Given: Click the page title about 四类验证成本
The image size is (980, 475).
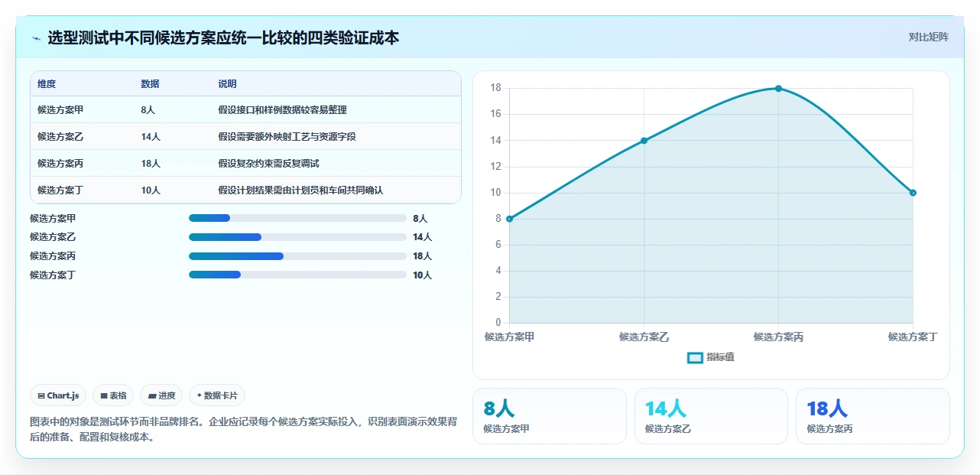Looking at the screenshot, I should pyautogui.click(x=223, y=37).
